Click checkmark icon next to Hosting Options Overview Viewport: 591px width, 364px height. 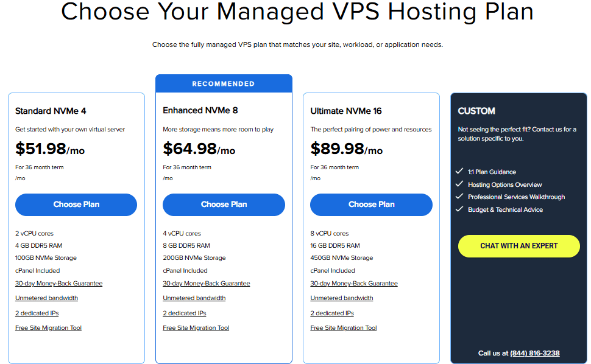459,184
